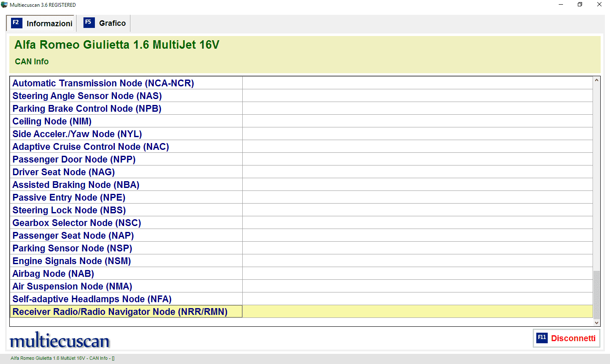Select Steering Angle Sensor Node (NAS)

click(301, 96)
